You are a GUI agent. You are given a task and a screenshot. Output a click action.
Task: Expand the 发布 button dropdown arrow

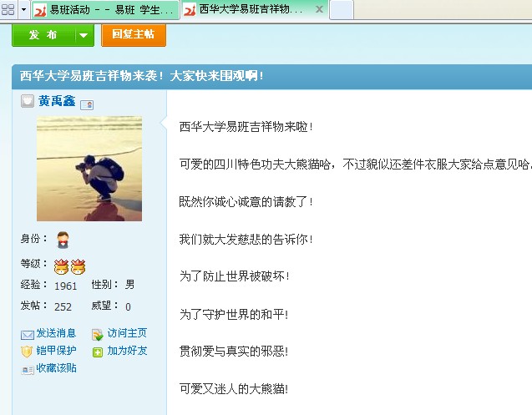84,34
